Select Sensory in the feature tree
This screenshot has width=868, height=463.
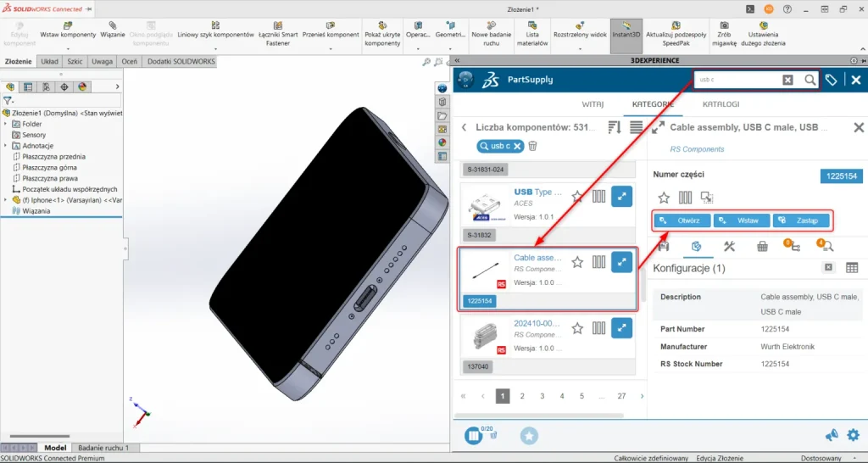[34, 135]
